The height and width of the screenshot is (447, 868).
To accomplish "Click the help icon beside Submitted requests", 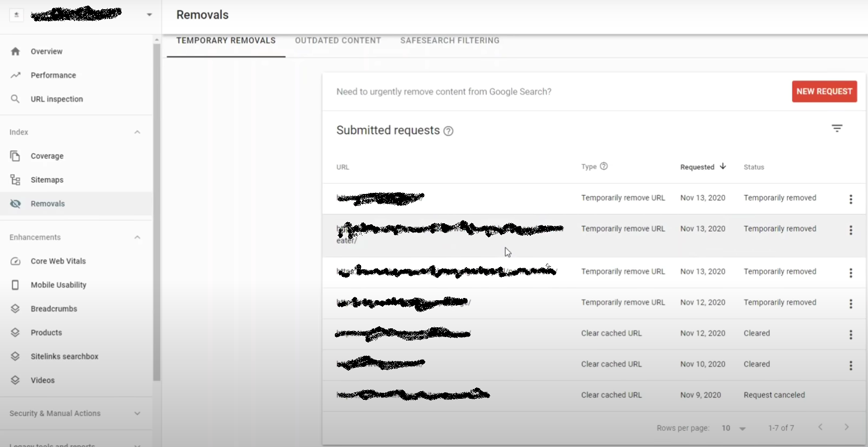I will pos(448,131).
